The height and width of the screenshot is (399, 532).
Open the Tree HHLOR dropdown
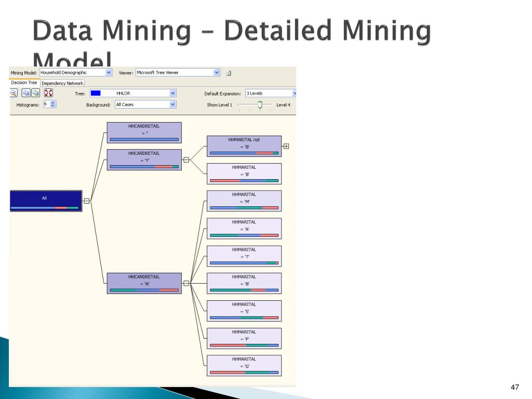click(x=172, y=94)
